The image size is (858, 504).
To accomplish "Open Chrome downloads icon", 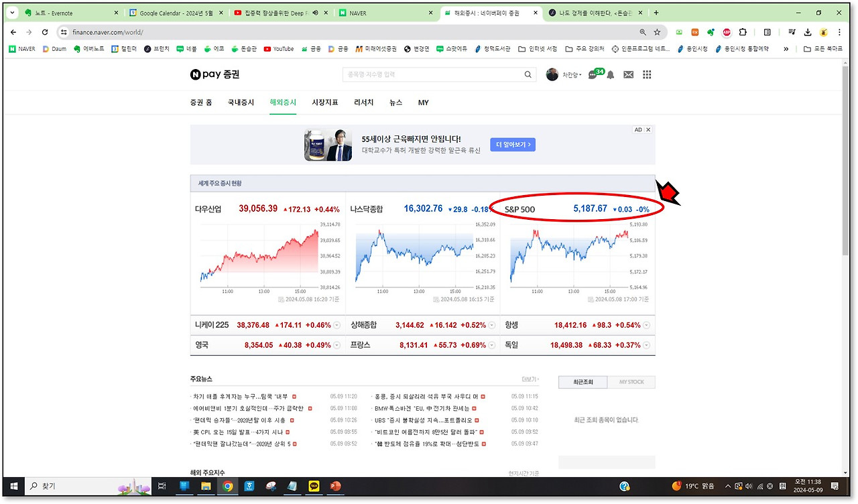I will click(x=808, y=32).
